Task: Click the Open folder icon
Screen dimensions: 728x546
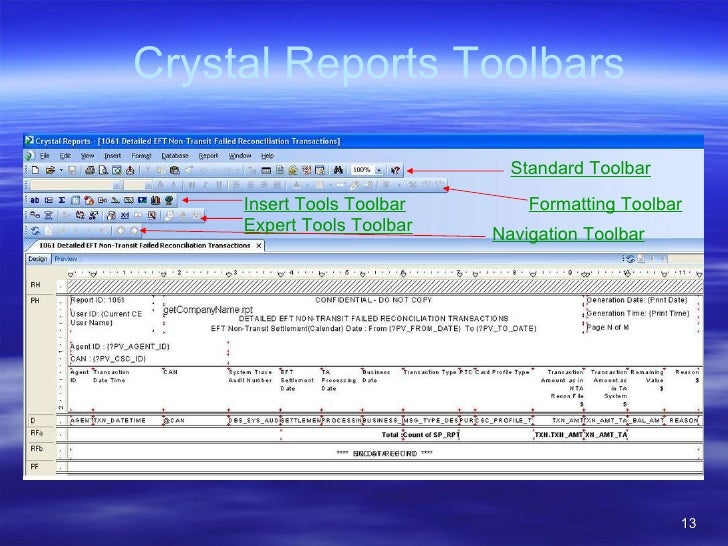Action: [50, 170]
